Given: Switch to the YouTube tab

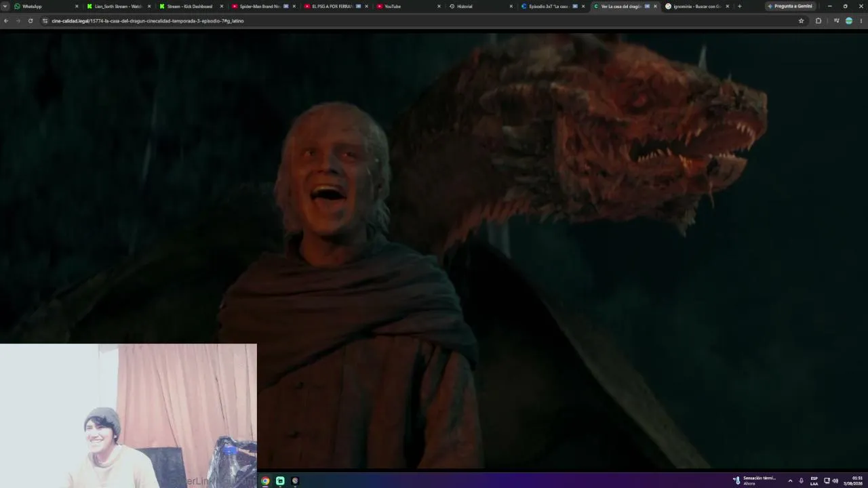Looking at the screenshot, I should [x=409, y=6].
